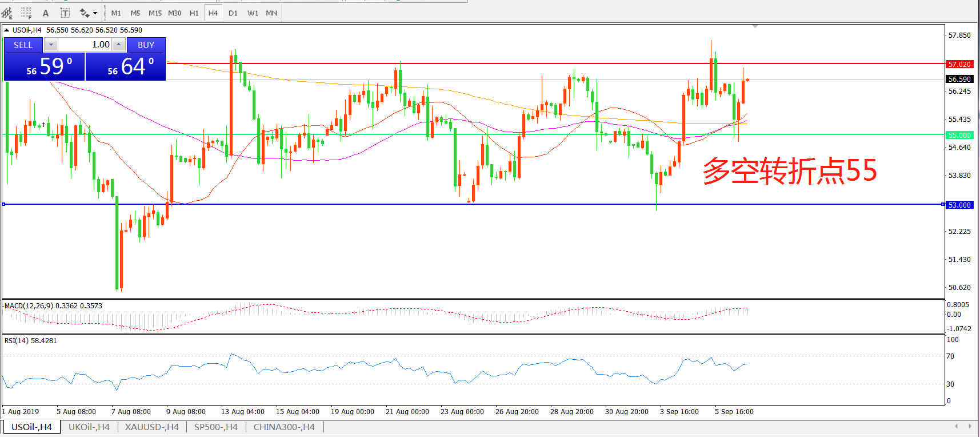This screenshot has width=980, height=437.
Task: Switch chart to D1 timeframe
Action: point(233,13)
